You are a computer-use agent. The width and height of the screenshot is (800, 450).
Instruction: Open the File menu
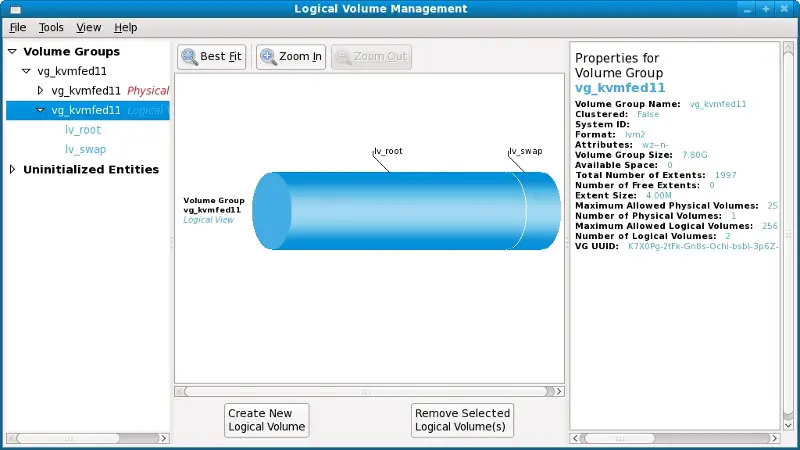point(18,28)
